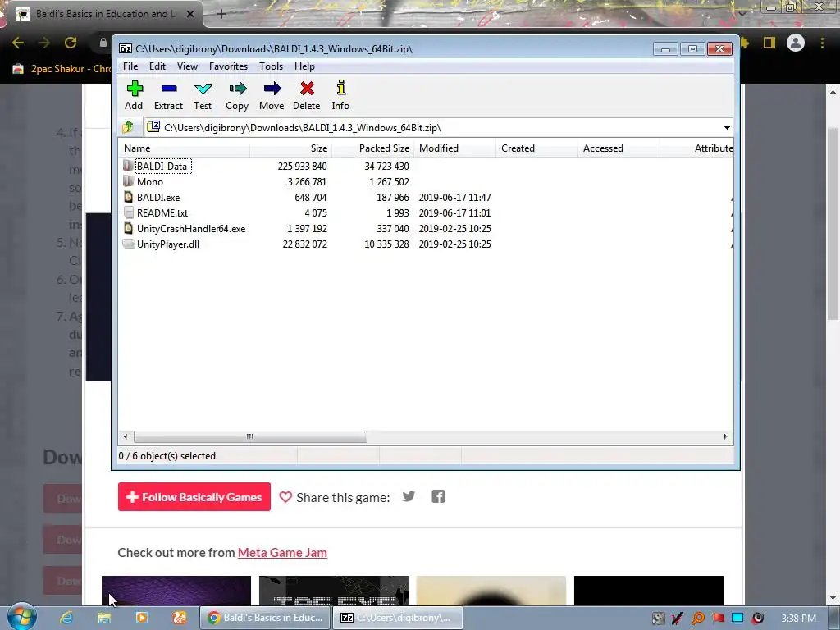
Task: Expand the 7-Zip address path dropdown
Action: click(x=727, y=127)
